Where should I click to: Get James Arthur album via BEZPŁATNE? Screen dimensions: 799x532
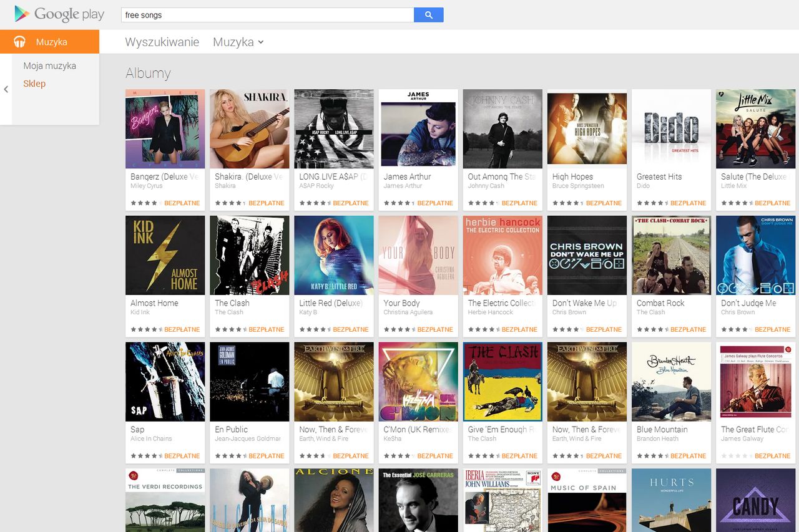(x=435, y=203)
